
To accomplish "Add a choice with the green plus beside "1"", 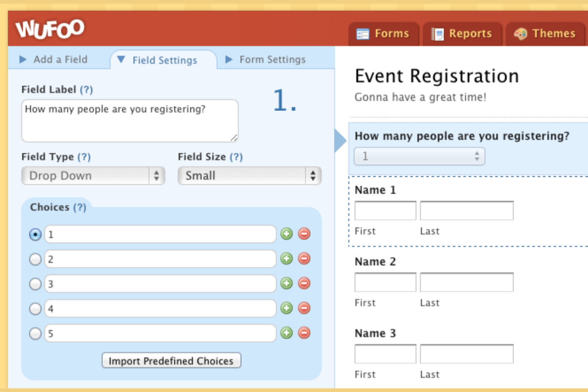I will click(x=287, y=234).
